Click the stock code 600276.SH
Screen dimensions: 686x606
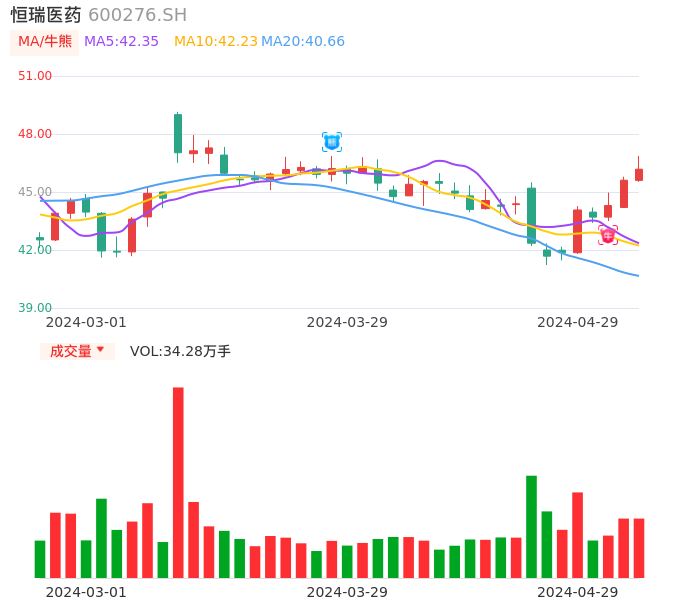(x=137, y=15)
